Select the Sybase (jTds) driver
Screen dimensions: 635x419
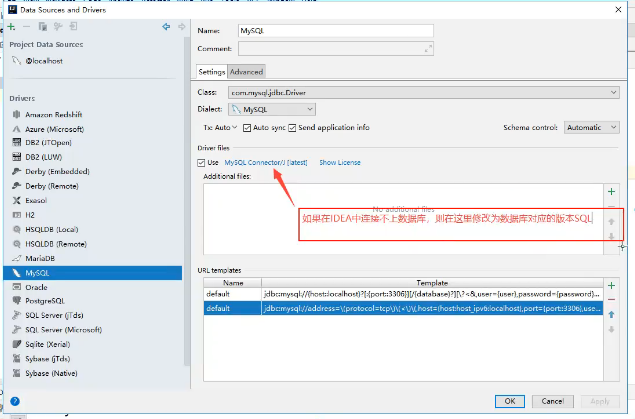[47, 359]
